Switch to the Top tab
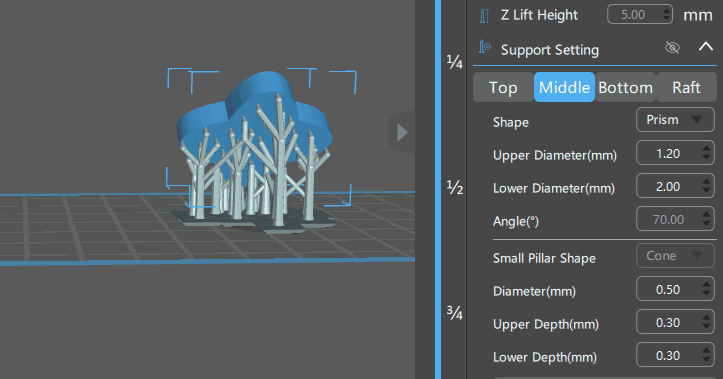Viewport: 723px width, 379px height. [x=503, y=87]
